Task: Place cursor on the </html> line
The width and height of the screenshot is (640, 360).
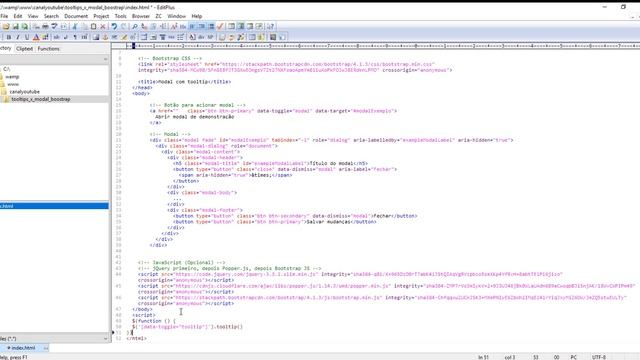Action: [136, 338]
